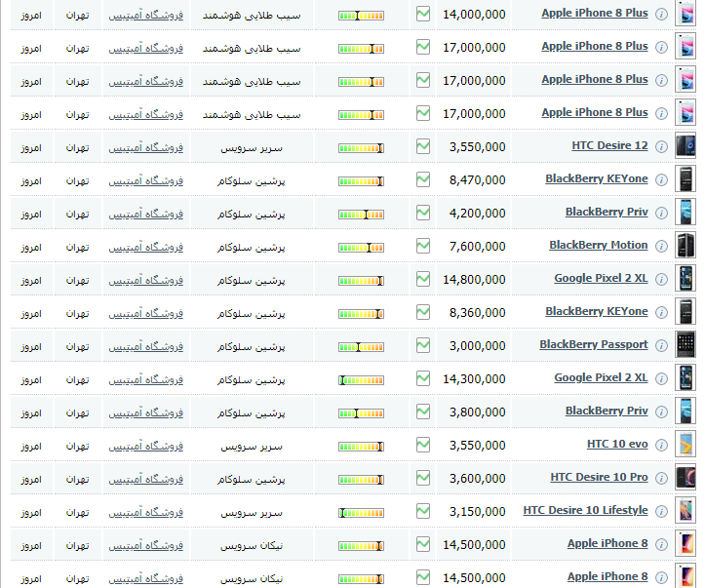Click the price range bar in HTC Desire 10 Lifestyle row

pyautogui.click(x=361, y=512)
